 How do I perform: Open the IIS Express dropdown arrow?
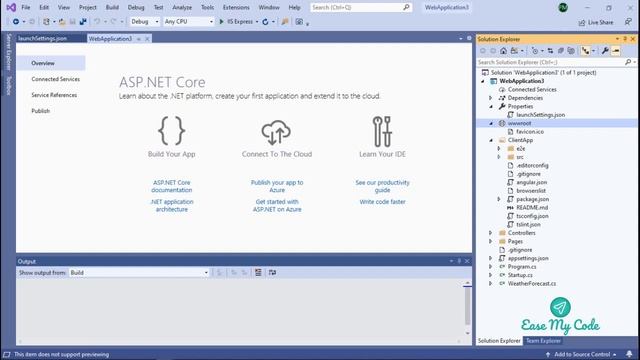(257, 22)
